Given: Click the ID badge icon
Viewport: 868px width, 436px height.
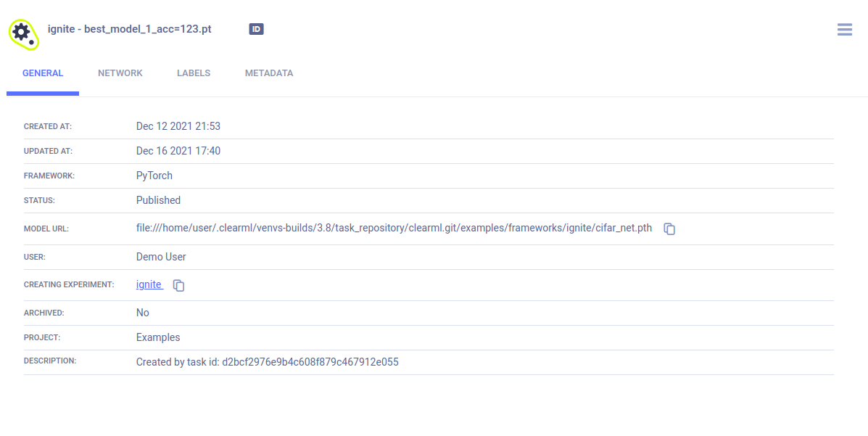Looking at the screenshot, I should point(256,29).
